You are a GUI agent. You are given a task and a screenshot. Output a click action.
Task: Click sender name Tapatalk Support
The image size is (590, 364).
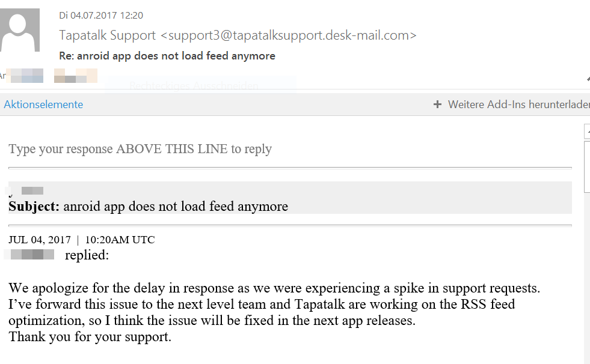click(107, 35)
